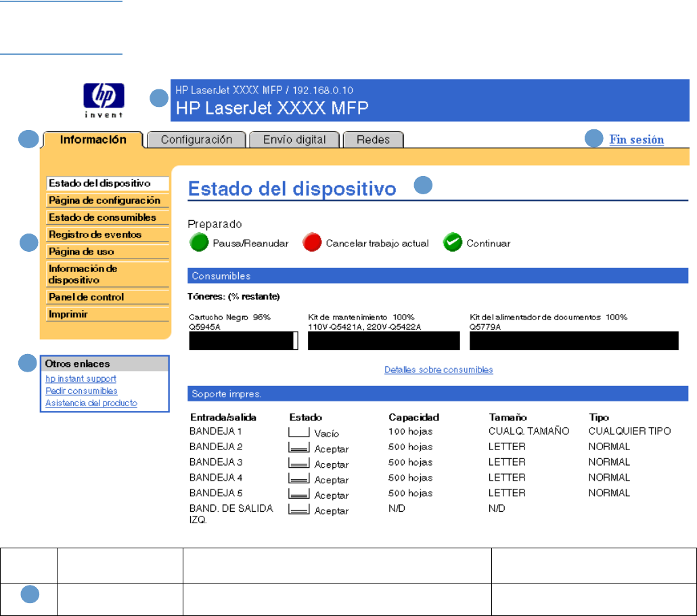Open Asistencia del producto link

91,403
